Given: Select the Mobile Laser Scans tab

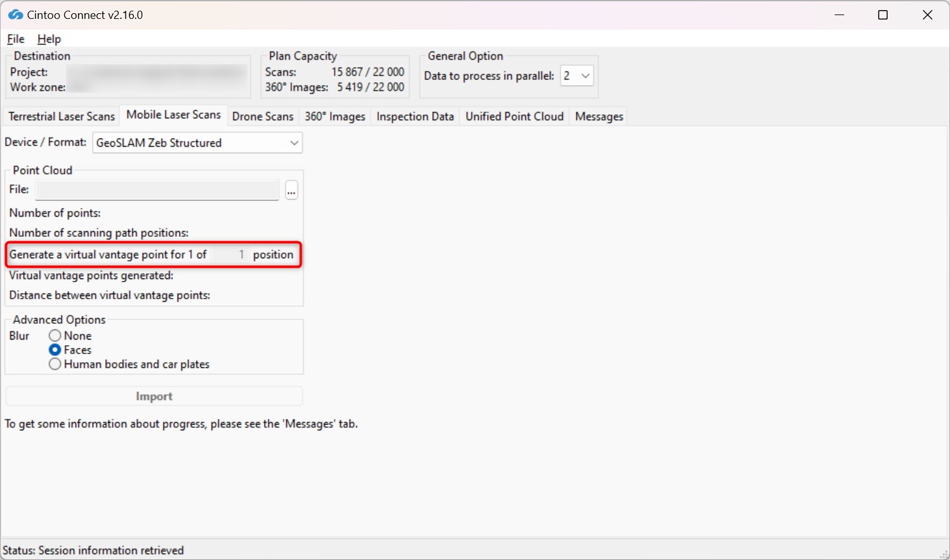Looking at the screenshot, I should tap(174, 115).
